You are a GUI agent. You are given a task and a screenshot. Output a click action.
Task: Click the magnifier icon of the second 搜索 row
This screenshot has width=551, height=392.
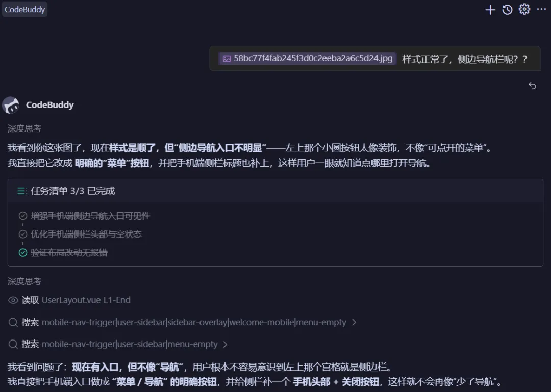(13, 344)
